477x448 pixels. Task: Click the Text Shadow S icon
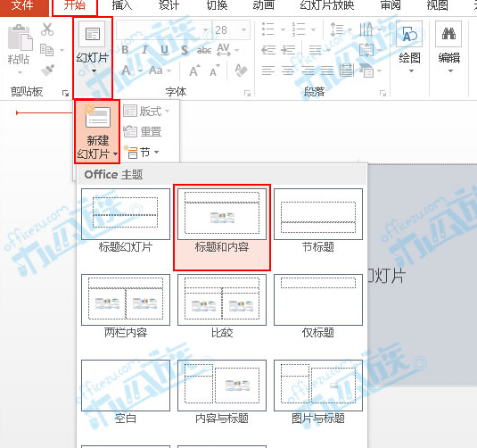click(185, 50)
